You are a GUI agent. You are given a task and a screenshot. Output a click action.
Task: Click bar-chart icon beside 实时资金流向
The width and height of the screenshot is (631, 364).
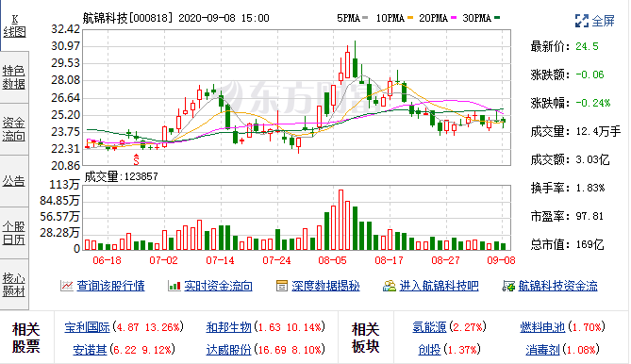174,286
